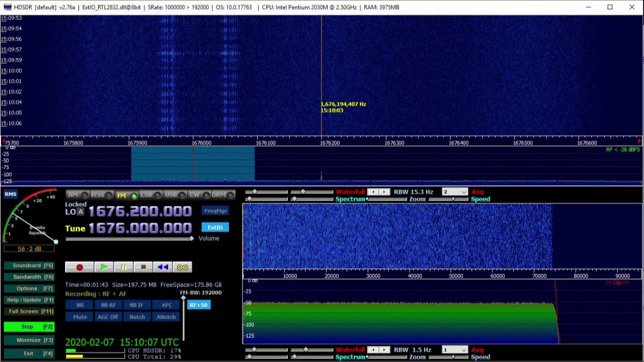Select AM demodulation mode

click(x=77, y=195)
